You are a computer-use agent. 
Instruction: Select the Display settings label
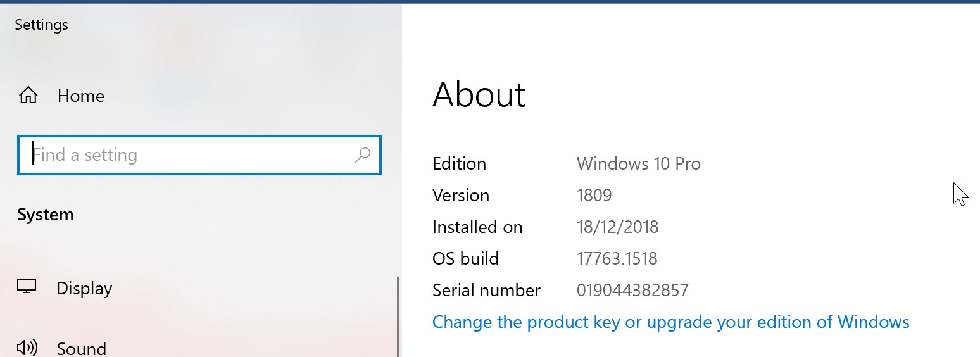coord(84,289)
